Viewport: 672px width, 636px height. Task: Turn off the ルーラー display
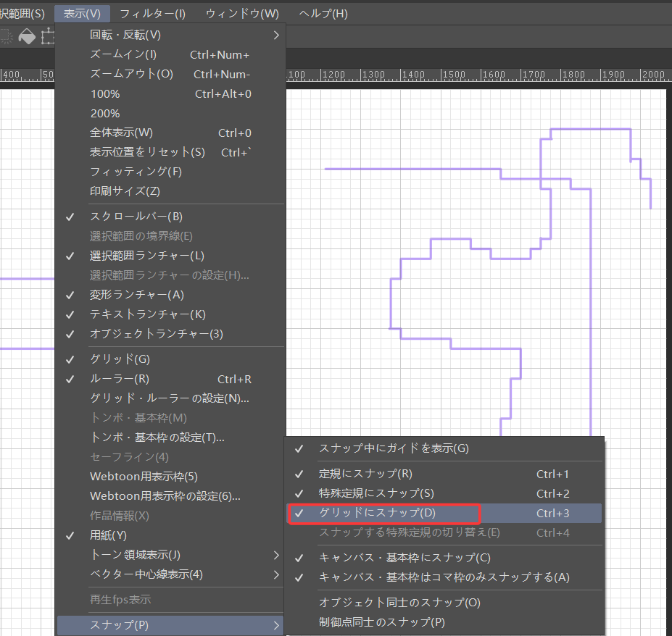point(109,378)
